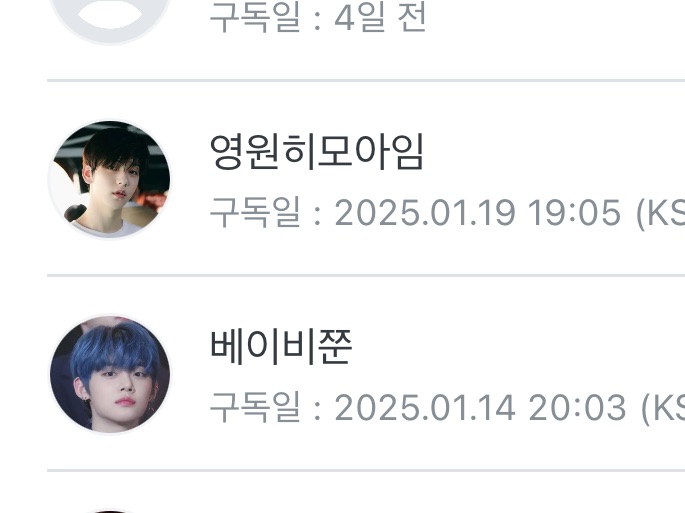Click the divider line above 영원히모아임 row
The height and width of the screenshot is (513, 685).
tap(366, 80)
